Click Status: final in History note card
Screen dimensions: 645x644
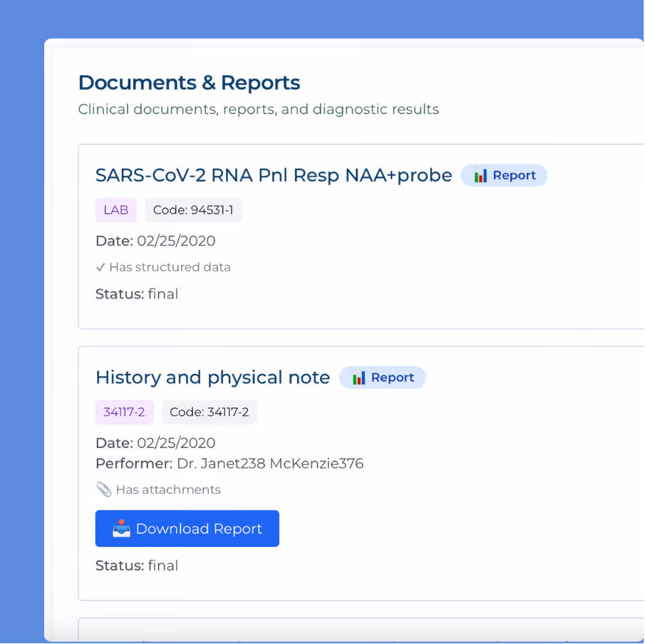(137, 566)
